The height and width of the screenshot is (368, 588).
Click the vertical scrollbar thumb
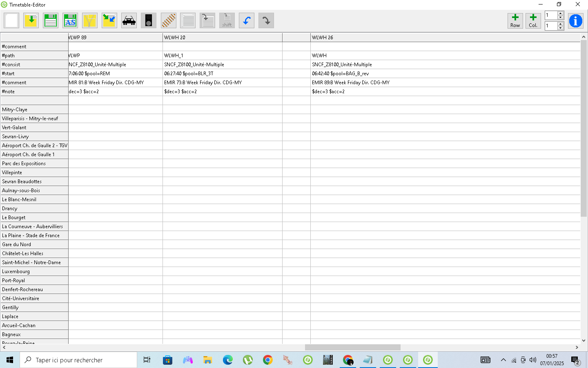pyautogui.click(x=584, y=128)
